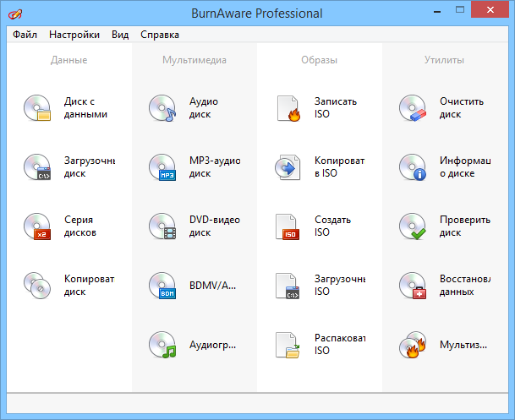
Task: Open the Настройки menu
Action: pyautogui.click(x=74, y=35)
